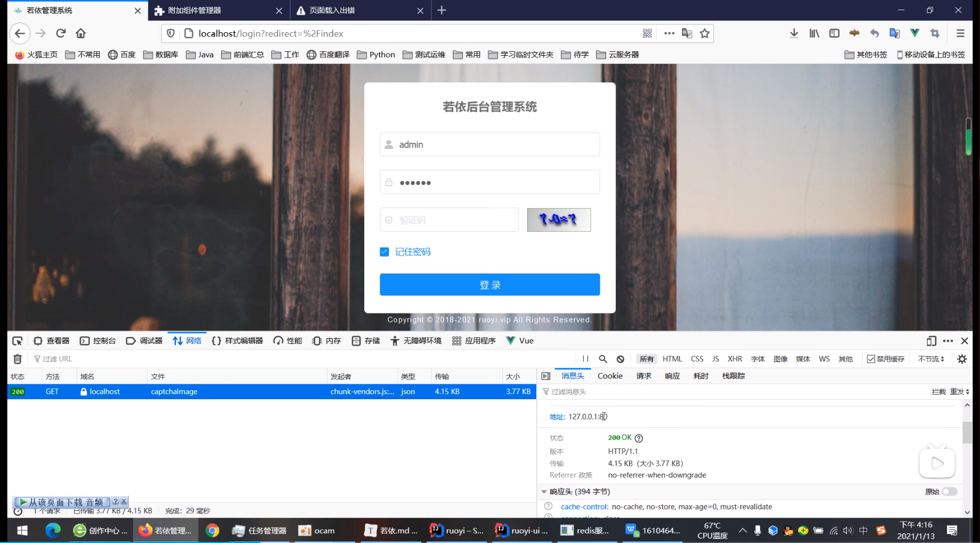Pause network recording
980x543 pixels.
(x=585, y=359)
